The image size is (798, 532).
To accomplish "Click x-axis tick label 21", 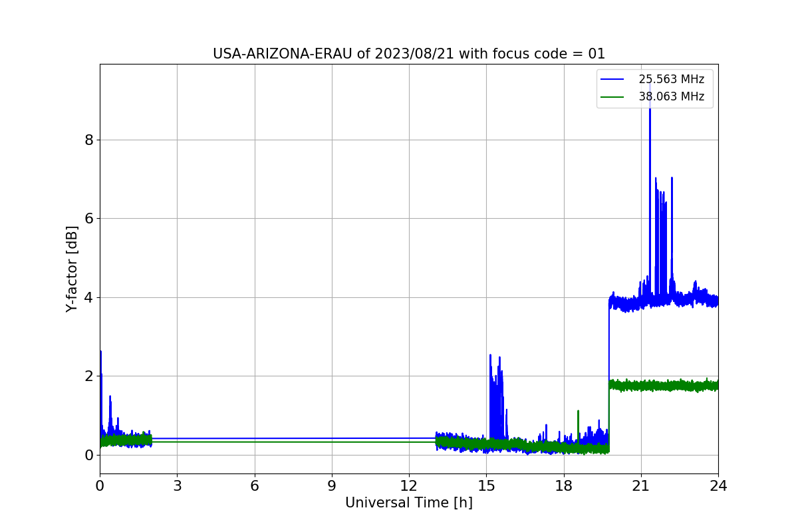I will click(x=641, y=485).
